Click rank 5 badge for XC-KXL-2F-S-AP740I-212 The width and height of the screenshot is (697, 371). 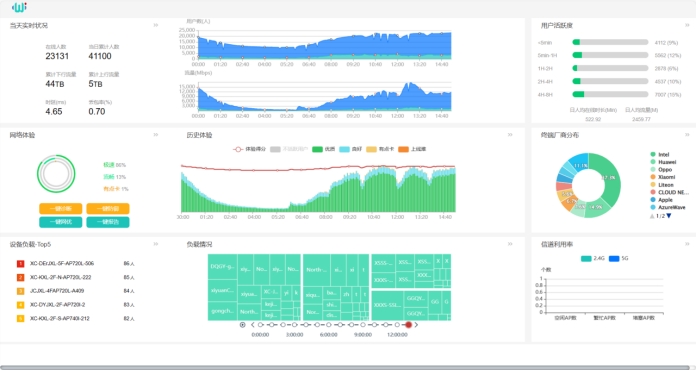coord(20,319)
